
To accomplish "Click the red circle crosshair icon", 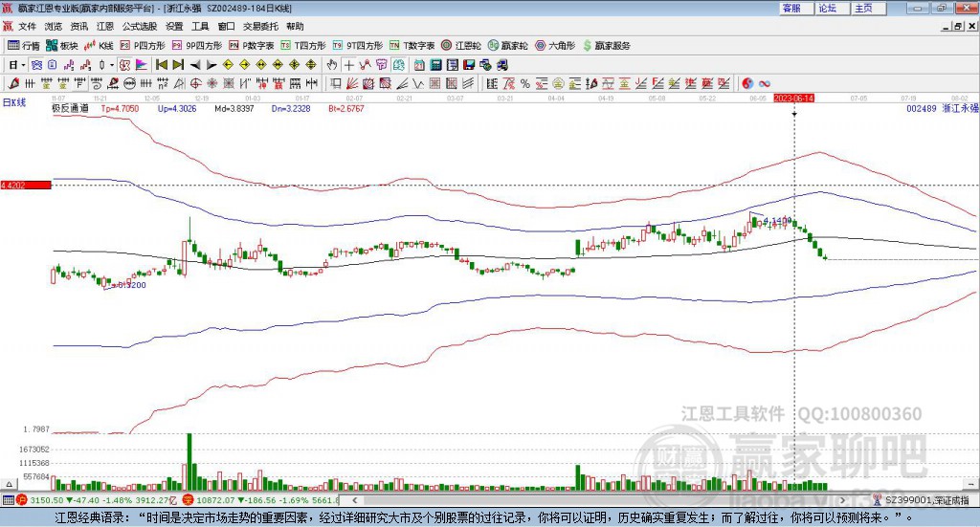I will (195, 83).
